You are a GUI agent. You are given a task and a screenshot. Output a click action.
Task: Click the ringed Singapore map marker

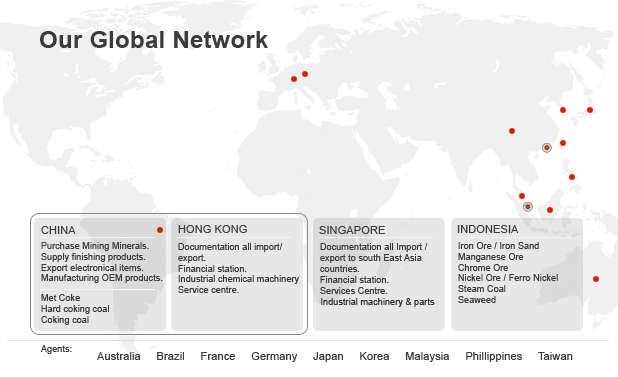tap(528, 206)
